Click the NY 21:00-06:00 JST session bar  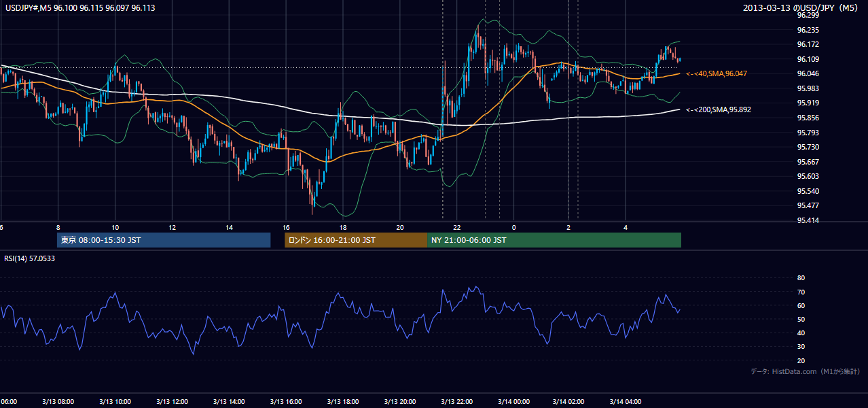554,240
